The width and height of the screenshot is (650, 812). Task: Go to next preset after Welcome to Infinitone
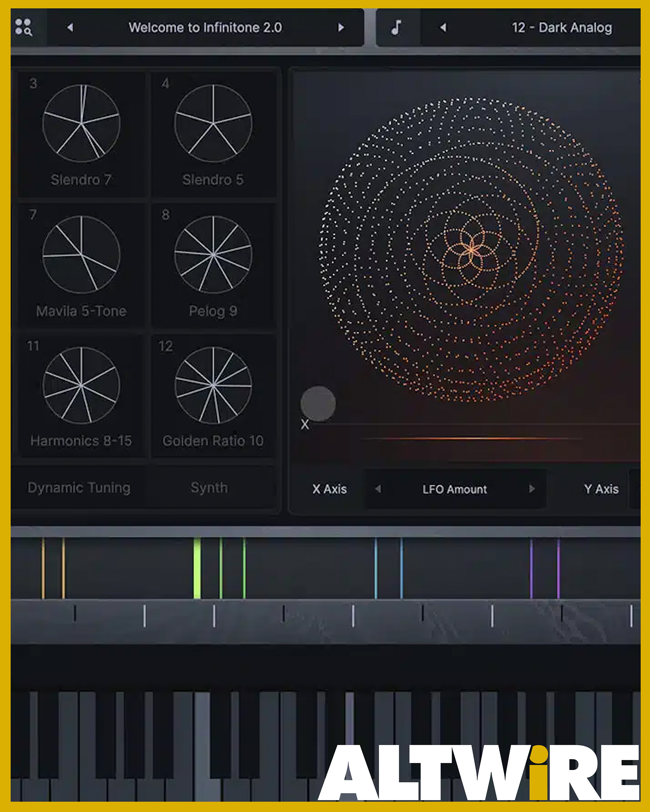(x=341, y=28)
